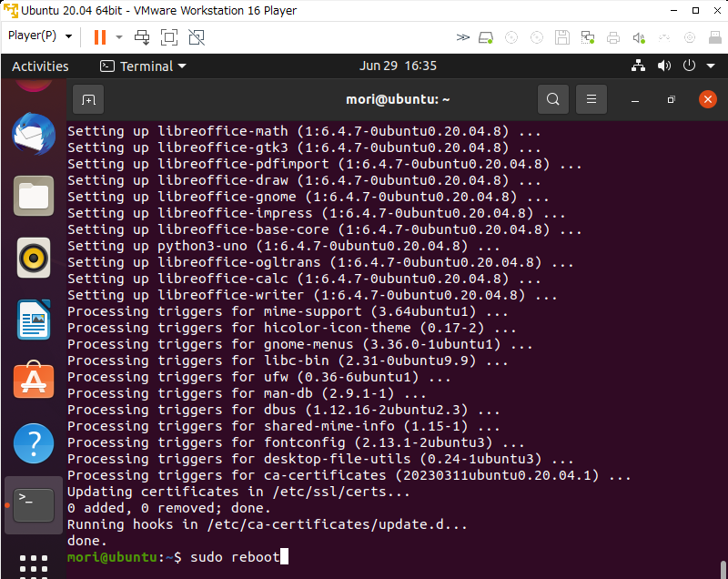Image resolution: width=728 pixels, height=579 pixels.
Task: Open the terminal hamburger menu
Action: pyautogui.click(x=591, y=99)
